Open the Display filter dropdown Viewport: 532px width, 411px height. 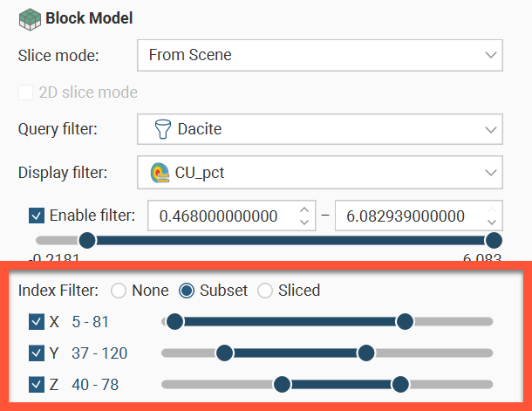click(319, 173)
